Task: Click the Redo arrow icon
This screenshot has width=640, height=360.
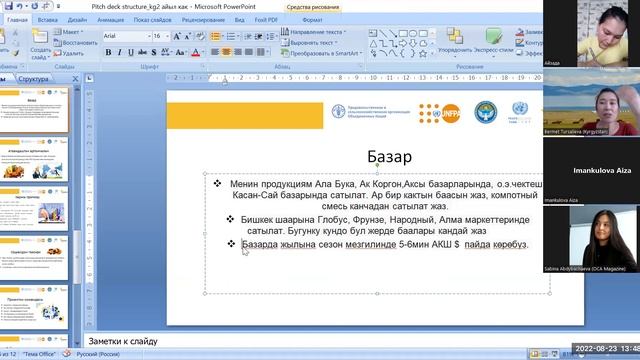Action: 35,6
